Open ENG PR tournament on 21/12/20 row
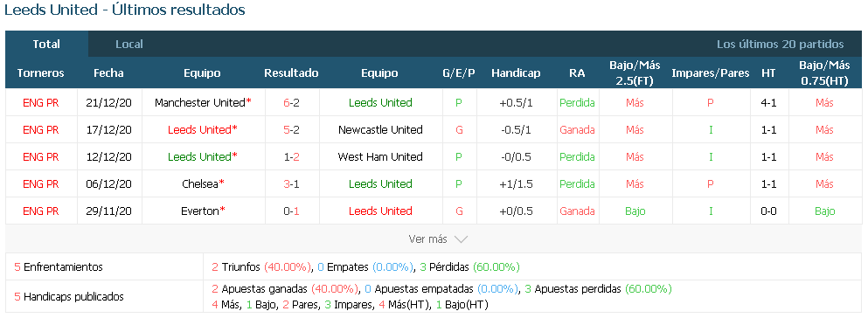Viewport: 868px width, 318px height. click(40, 103)
